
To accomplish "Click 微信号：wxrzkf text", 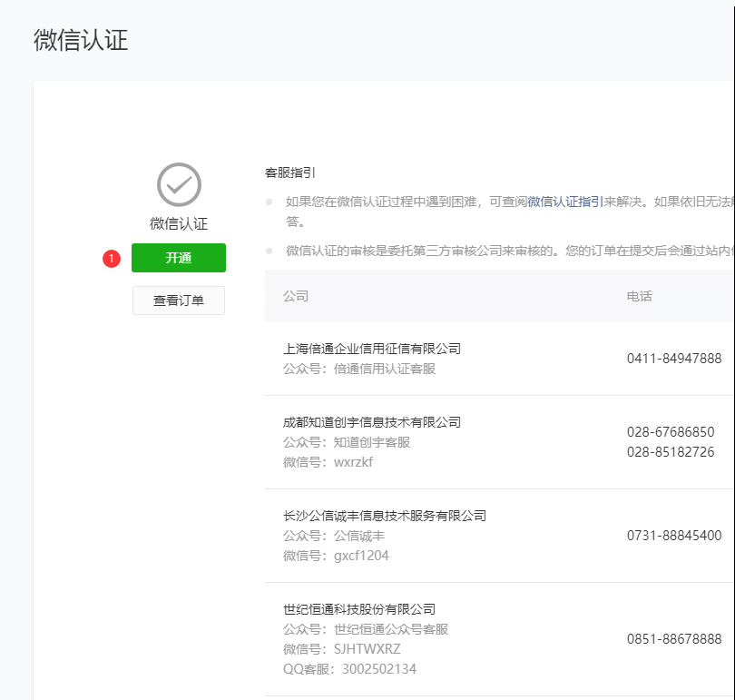I will point(328,462).
